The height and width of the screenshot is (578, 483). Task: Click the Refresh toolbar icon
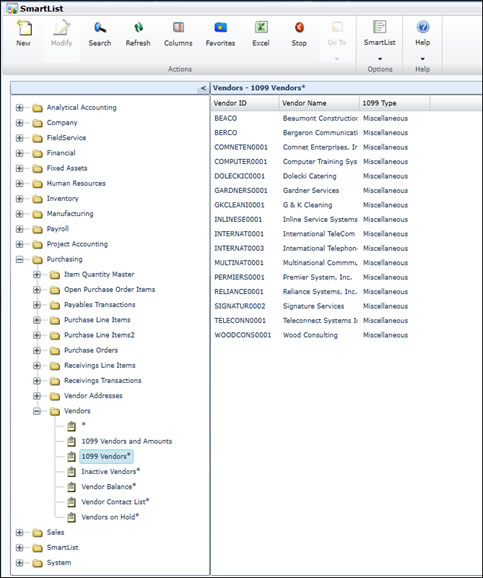click(x=138, y=28)
